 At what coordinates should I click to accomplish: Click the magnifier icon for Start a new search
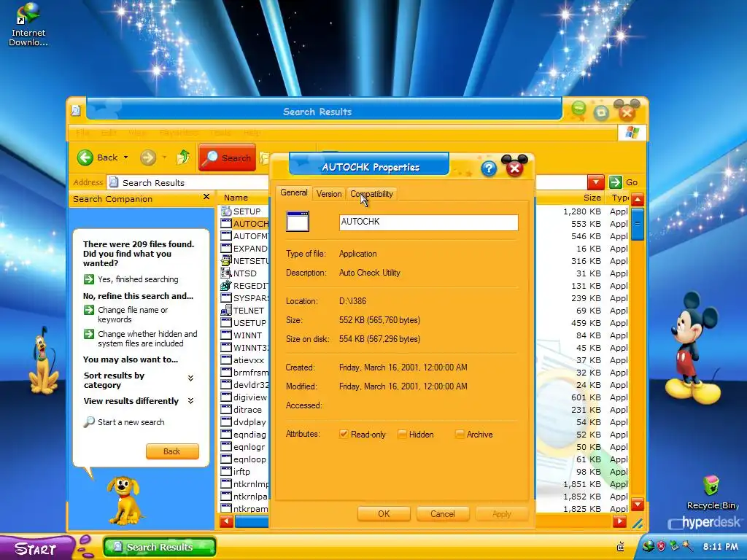[88, 422]
